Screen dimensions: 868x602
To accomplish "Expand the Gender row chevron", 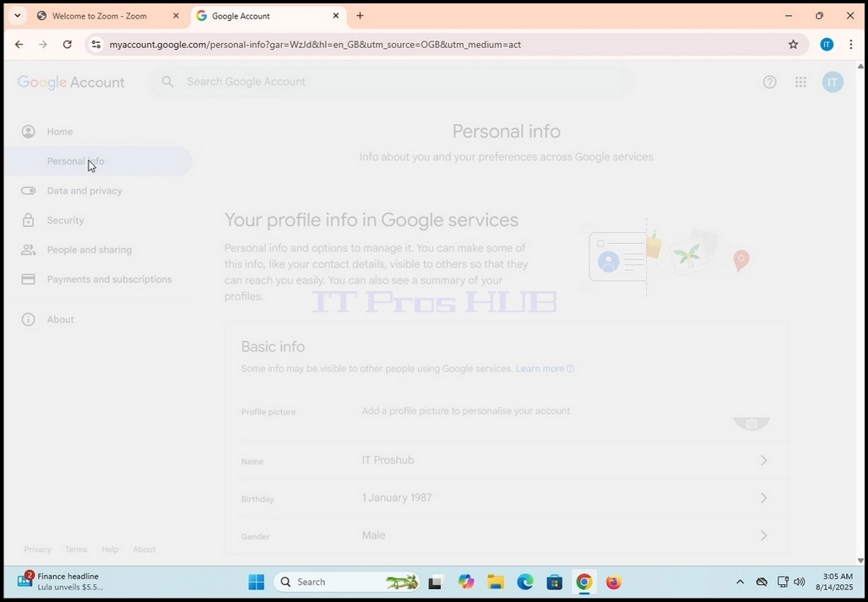I will point(763,535).
